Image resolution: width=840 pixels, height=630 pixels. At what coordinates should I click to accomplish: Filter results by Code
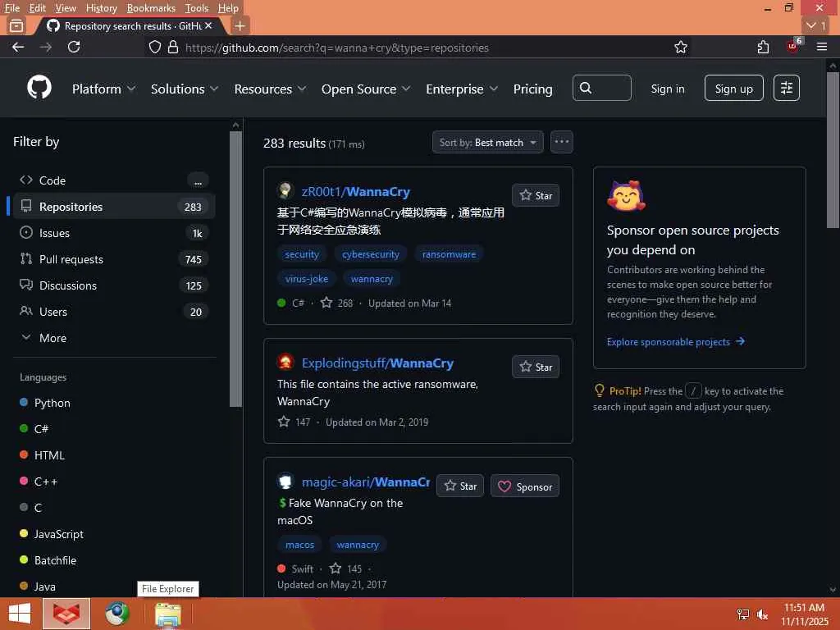click(x=113, y=180)
